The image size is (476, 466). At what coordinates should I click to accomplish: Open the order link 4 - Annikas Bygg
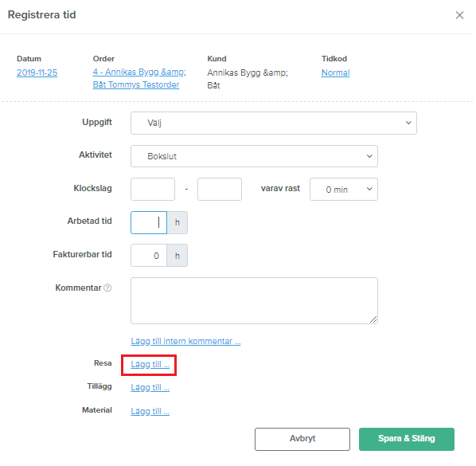pyautogui.click(x=139, y=78)
